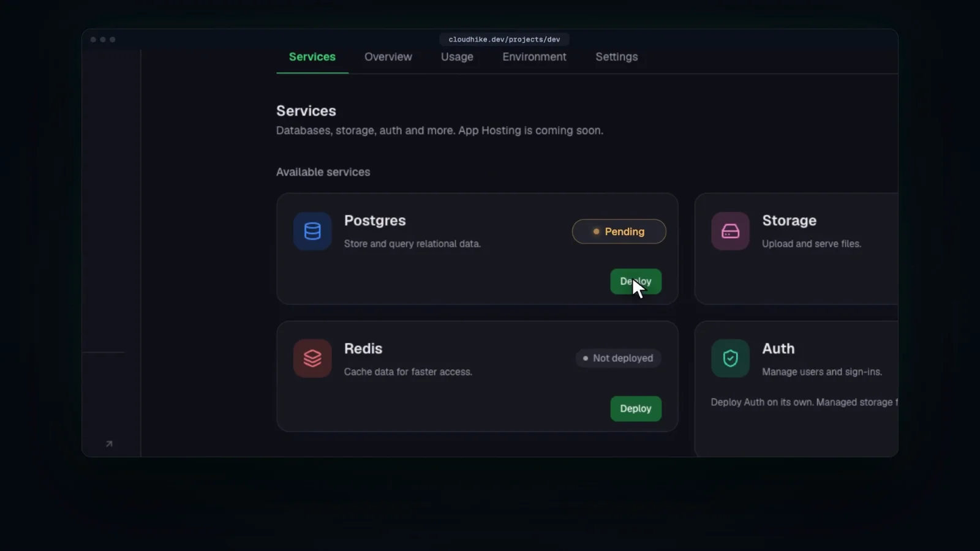The width and height of the screenshot is (980, 551).
Task: Click the Auth shield icon
Action: (730, 359)
